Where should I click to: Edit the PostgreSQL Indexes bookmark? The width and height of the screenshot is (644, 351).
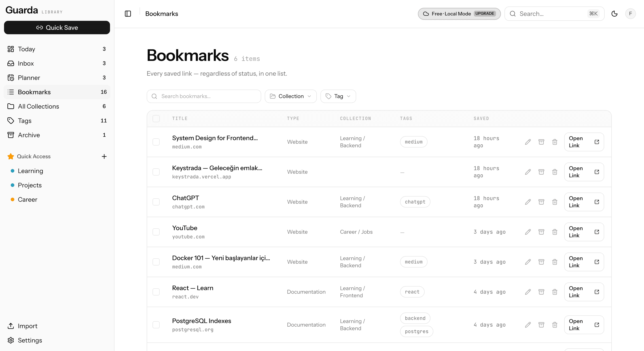(x=528, y=325)
